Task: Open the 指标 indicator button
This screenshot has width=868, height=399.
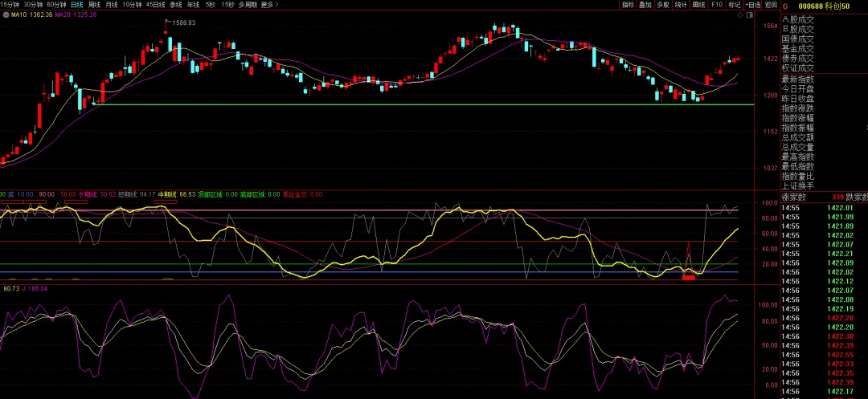Action: point(628,5)
